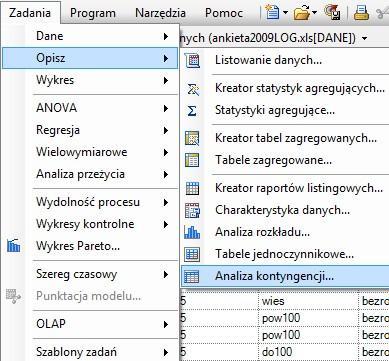The image size is (389, 361).
Task: Click the Listowanie danych icon
Action: tap(192, 61)
